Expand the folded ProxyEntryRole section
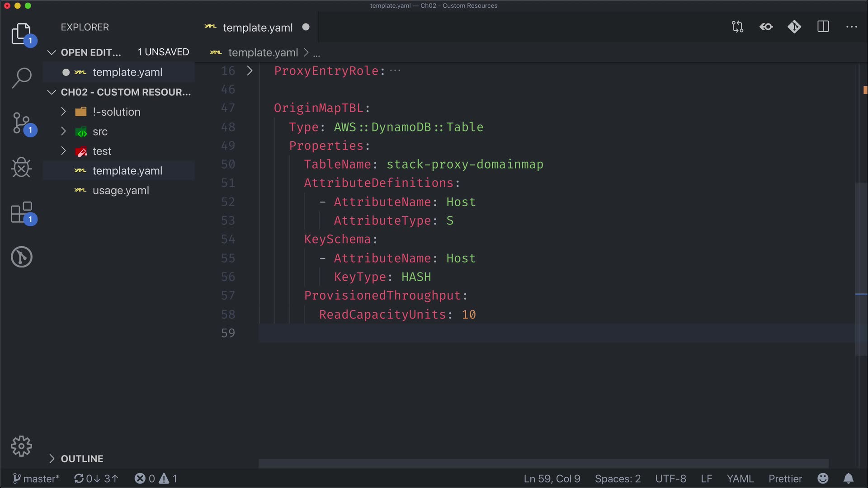This screenshot has height=488, width=868. 250,71
